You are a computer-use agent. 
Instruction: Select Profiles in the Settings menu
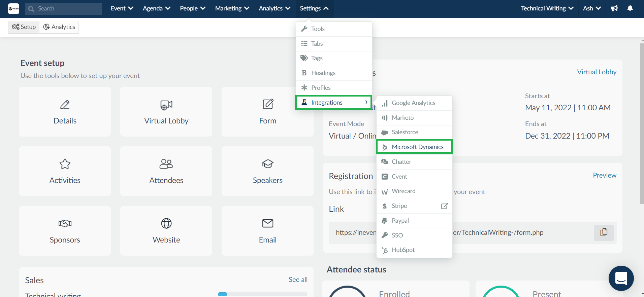pos(334,88)
